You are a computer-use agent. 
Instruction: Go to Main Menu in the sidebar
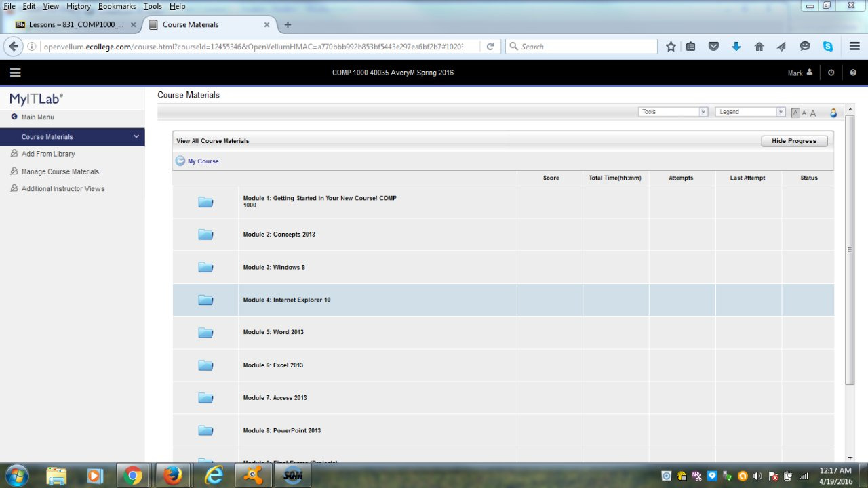[38, 117]
